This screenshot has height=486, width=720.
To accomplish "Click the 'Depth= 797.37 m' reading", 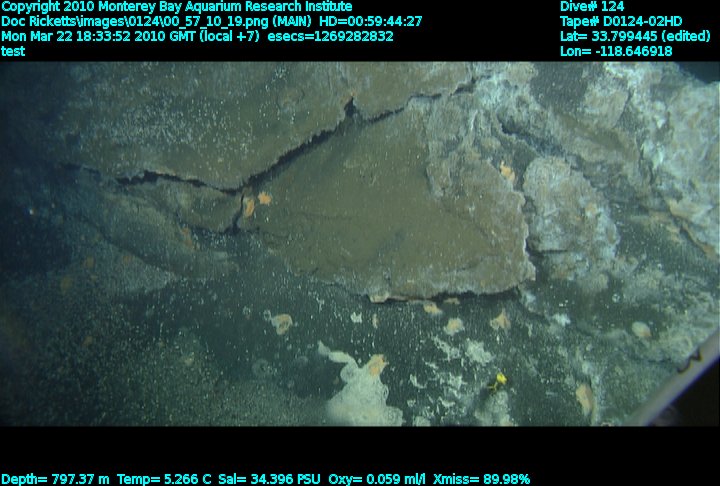I will (x=56, y=479).
